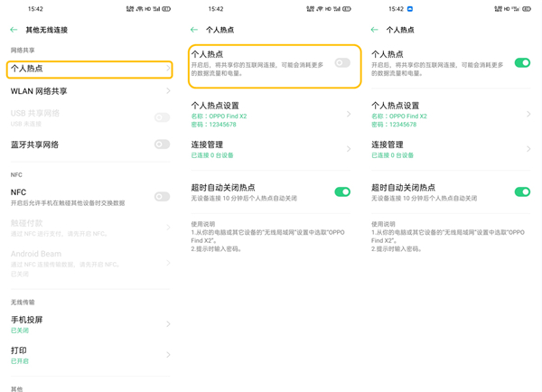542x392 pixels.
Task: Tap blue notification icon in right status bar
Action: coord(410,9)
